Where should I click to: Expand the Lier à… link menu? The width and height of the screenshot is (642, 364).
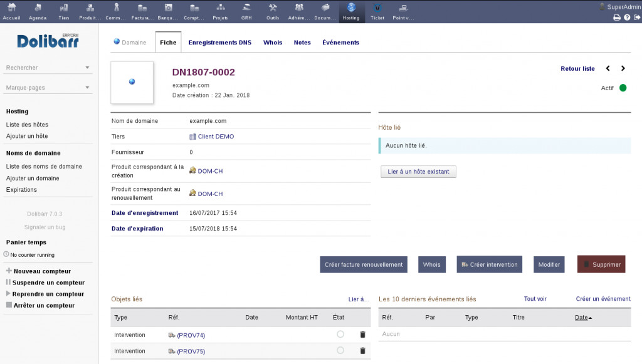tap(359, 299)
